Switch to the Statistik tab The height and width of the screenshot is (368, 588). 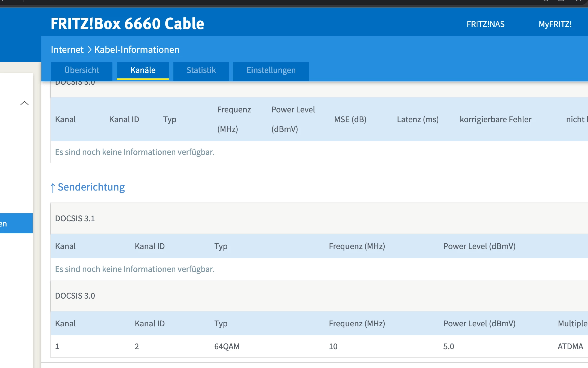pos(201,70)
